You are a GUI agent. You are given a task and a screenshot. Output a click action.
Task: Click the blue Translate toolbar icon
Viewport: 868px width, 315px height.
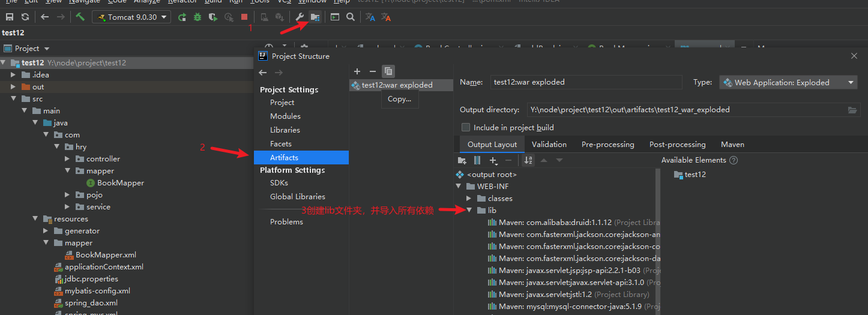point(370,17)
